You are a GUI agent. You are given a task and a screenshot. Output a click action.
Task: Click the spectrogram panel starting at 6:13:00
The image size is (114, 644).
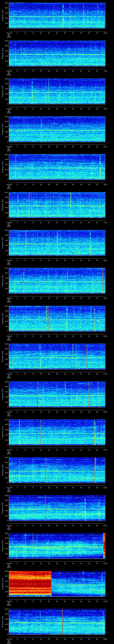coord(57,470)
